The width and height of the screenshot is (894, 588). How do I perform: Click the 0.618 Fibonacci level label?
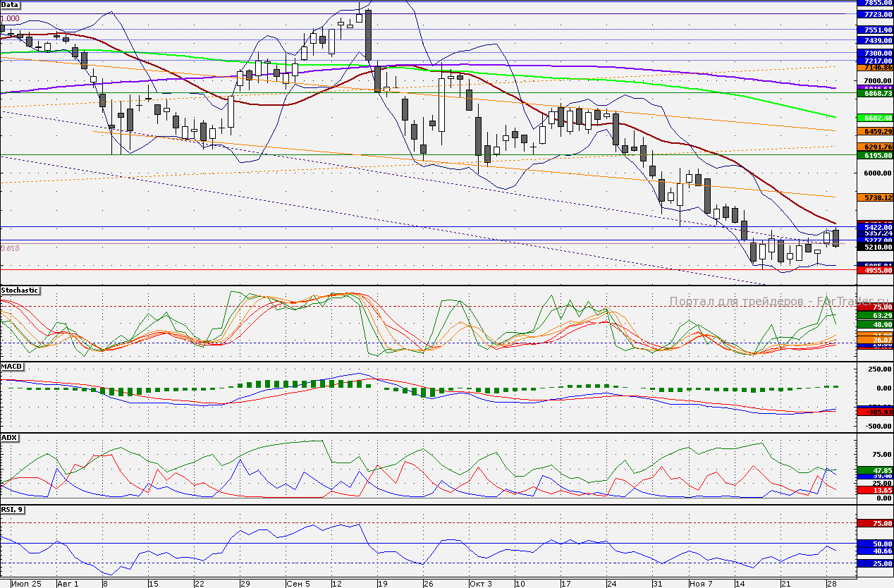pyautogui.click(x=10, y=248)
